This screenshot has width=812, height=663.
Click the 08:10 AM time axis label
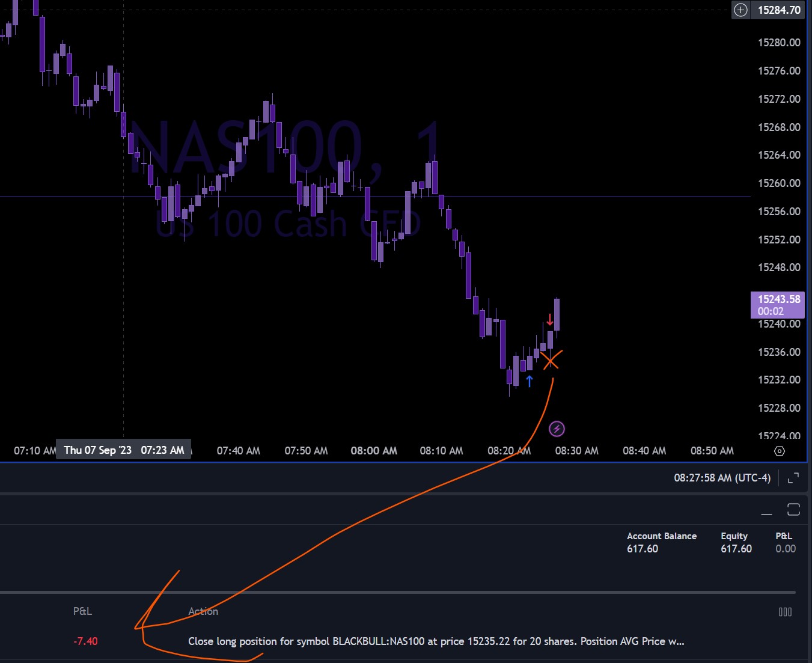coord(441,451)
